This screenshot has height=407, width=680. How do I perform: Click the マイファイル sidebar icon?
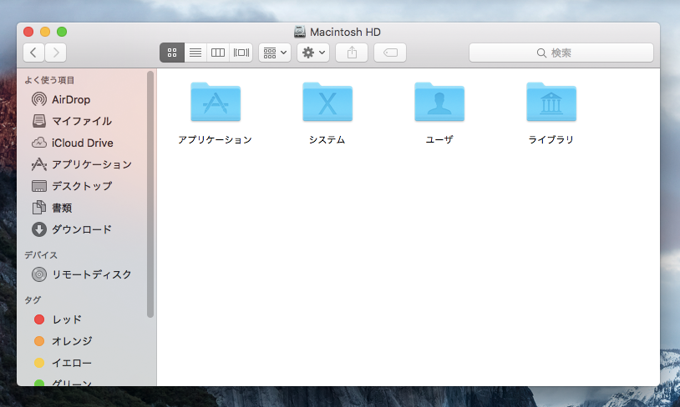[39, 121]
